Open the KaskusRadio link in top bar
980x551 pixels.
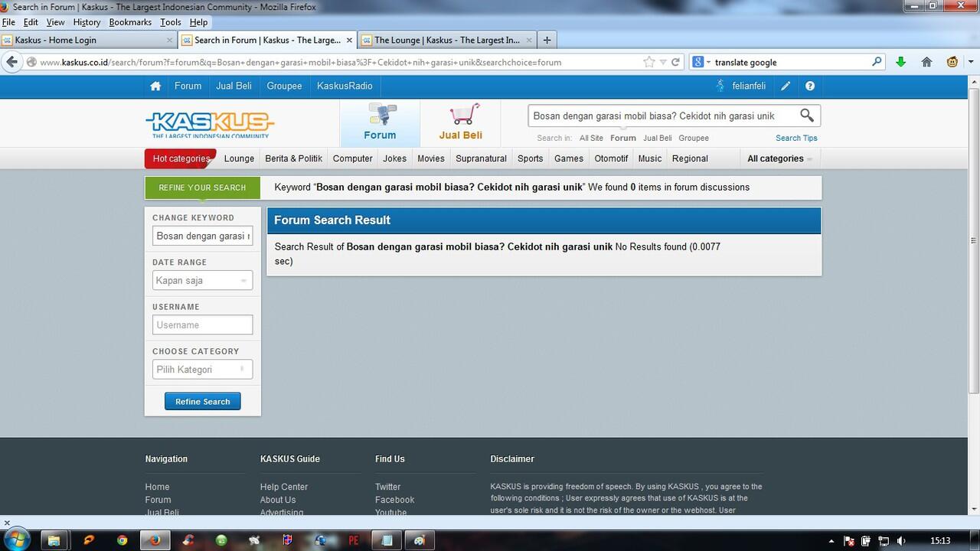coord(345,86)
